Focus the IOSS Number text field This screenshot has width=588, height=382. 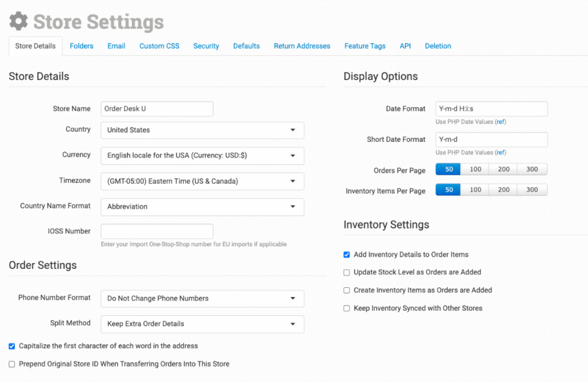(157, 231)
